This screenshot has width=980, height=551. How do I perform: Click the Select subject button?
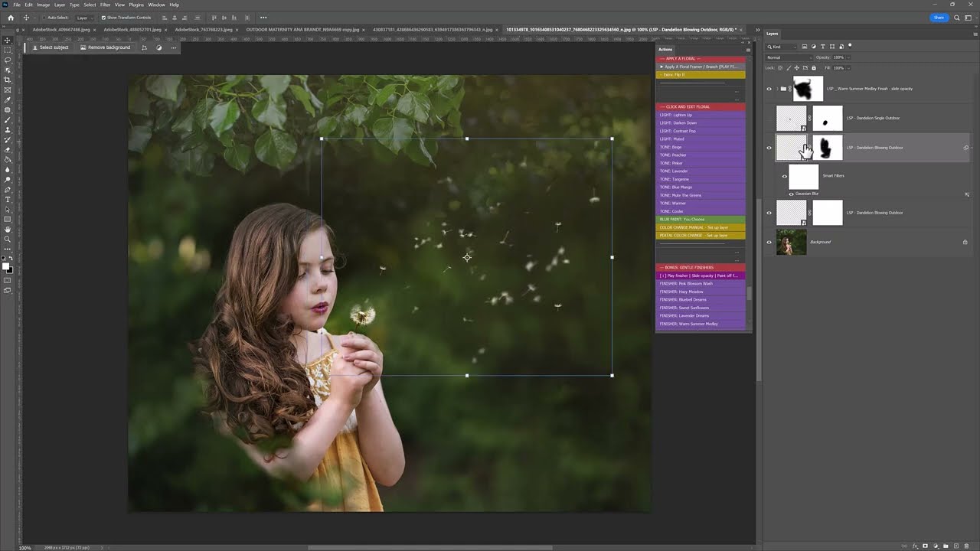tap(51, 47)
